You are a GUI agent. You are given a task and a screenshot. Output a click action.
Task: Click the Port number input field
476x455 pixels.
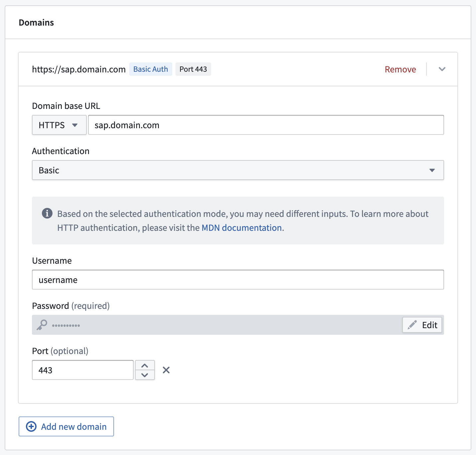click(x=83, y=370)
